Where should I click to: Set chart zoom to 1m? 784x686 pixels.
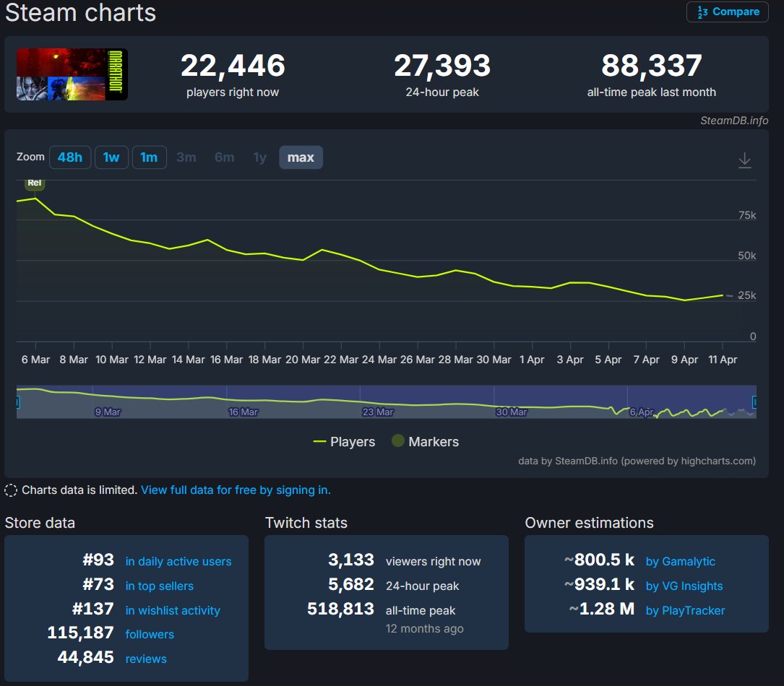click(149, 157)
